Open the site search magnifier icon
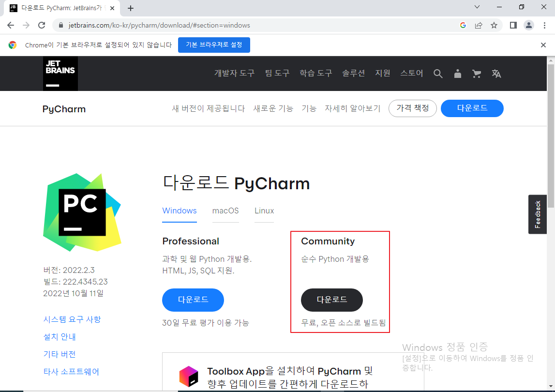This screenshot has height=392, width=555. click(x=438, y=74)
